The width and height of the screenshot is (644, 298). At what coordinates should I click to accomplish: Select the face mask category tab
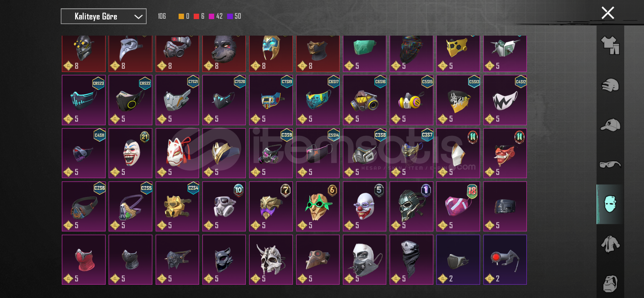pyautogui.click(x=610, y=204)
